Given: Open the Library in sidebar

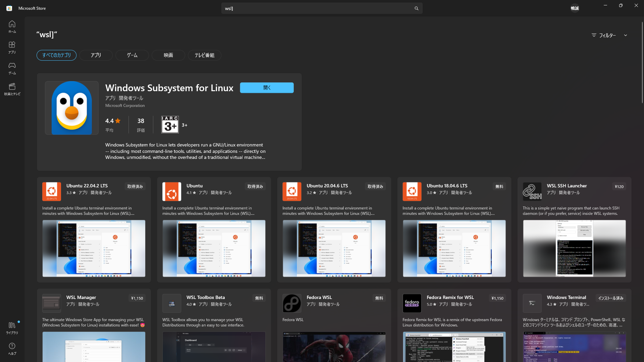Looking at the screenshot, I should pos(12,328).
